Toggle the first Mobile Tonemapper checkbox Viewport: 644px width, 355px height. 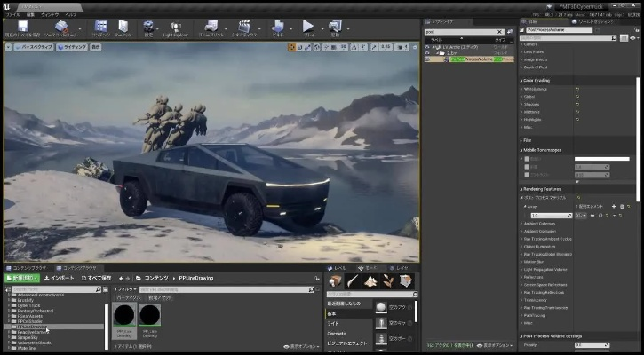tap(525, 159)
